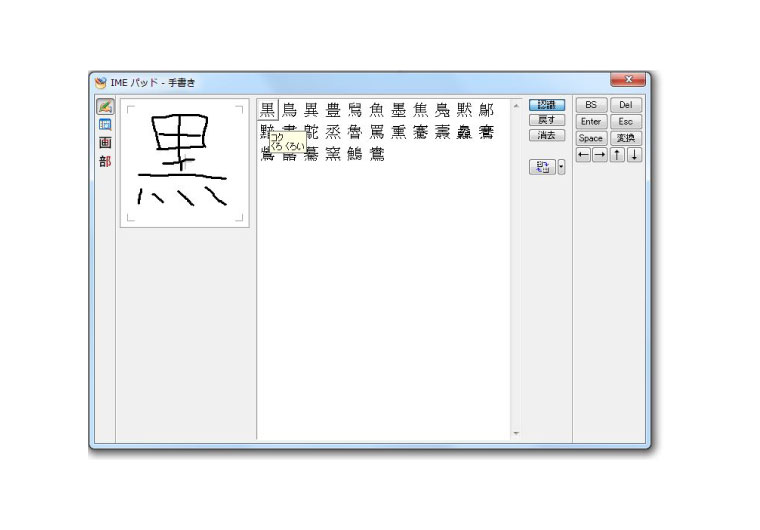The width and height of the screenshot is (760, 530).
Task: Click the right arrow key button
Action: pyautogui.click(x=600, y=155)
